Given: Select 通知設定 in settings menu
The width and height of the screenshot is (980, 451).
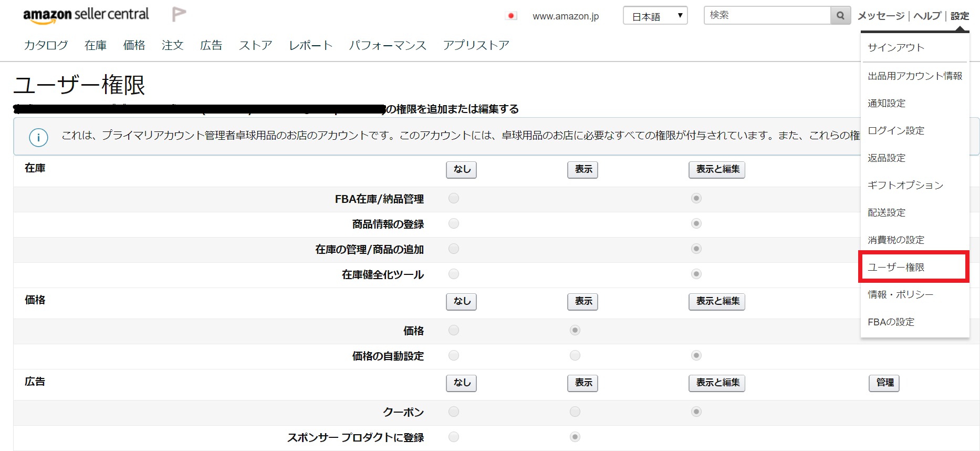Looking at the screenshot, I should (887, 103).
